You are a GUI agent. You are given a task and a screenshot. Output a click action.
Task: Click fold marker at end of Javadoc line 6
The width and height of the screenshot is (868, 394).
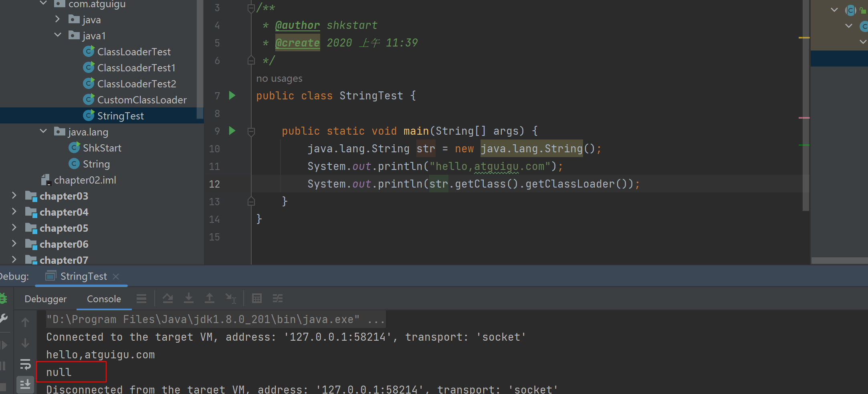point(251,61)
